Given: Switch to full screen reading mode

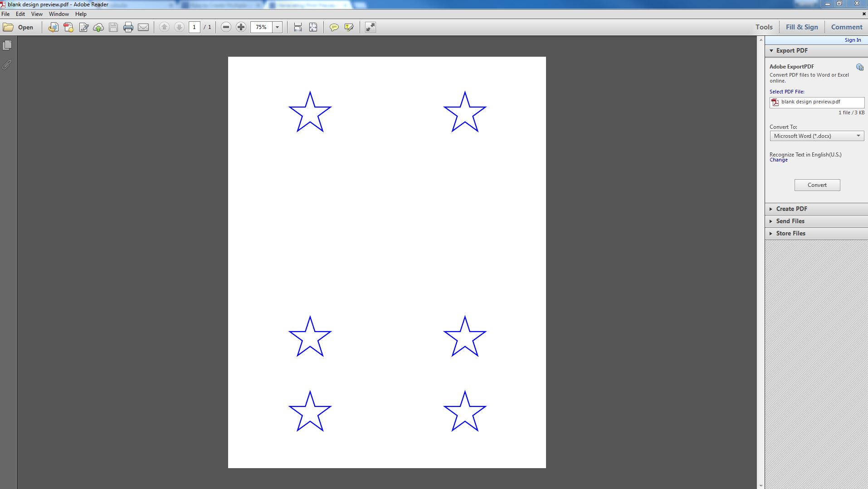Looking at the screenshot, I should click(370, 27).
